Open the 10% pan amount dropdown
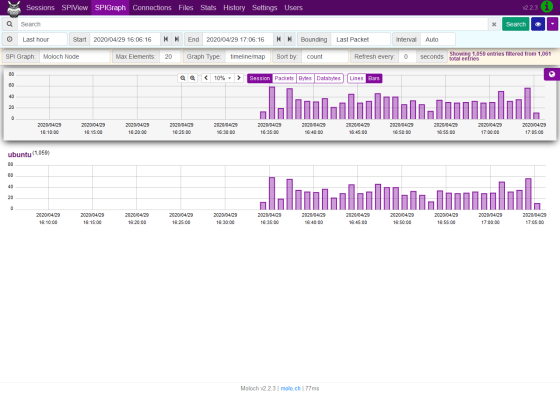Screen dimensions: 560x393 pyautogui.click(x=222, y=78)
